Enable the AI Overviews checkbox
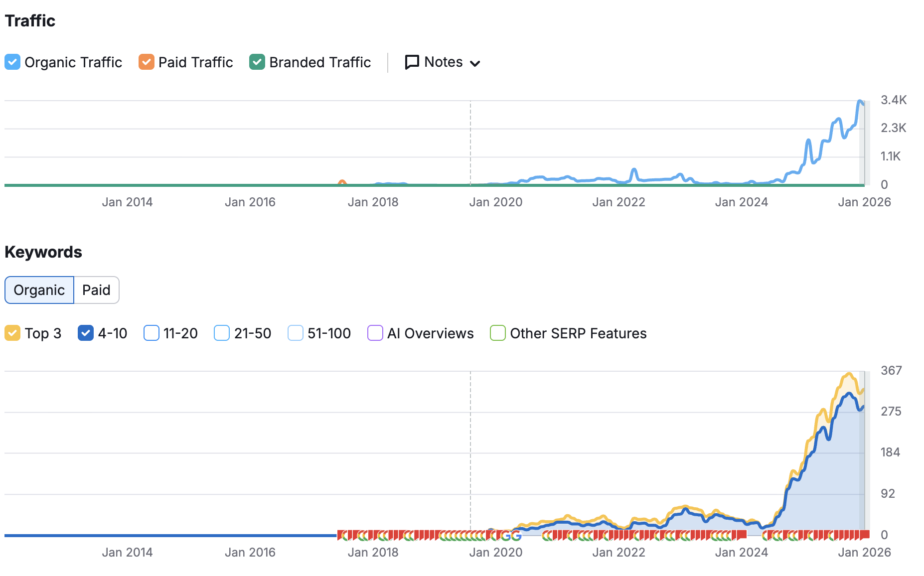Image resolution: width=924 pixels, height=576 pixels. point(375,333)
